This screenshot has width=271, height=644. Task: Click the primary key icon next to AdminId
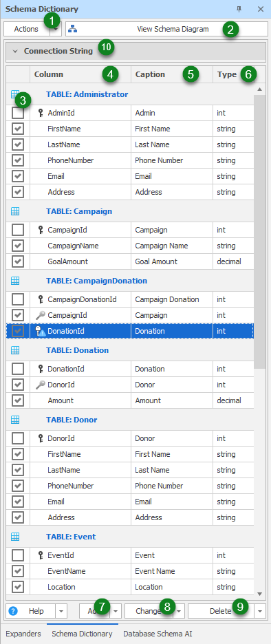point(41,113)
